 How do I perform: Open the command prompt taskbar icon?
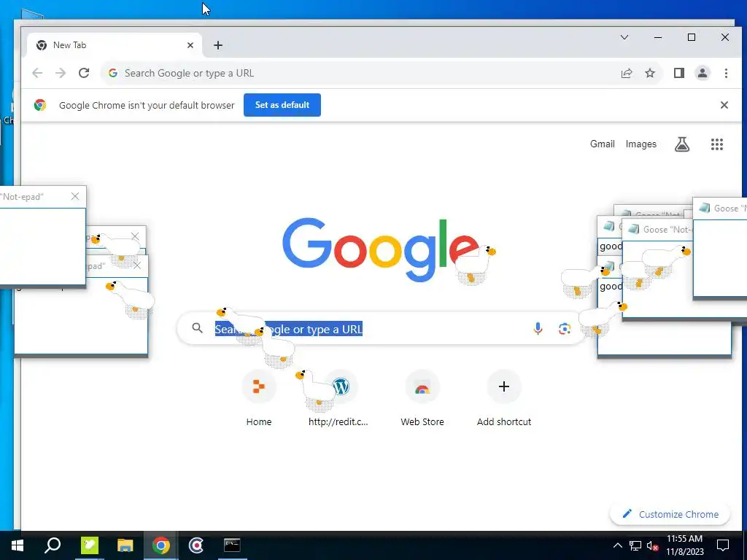[x=232, y=545]
